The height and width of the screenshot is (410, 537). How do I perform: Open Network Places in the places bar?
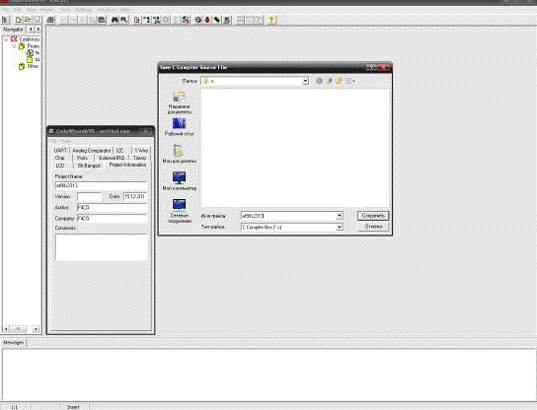coord(179,211)
